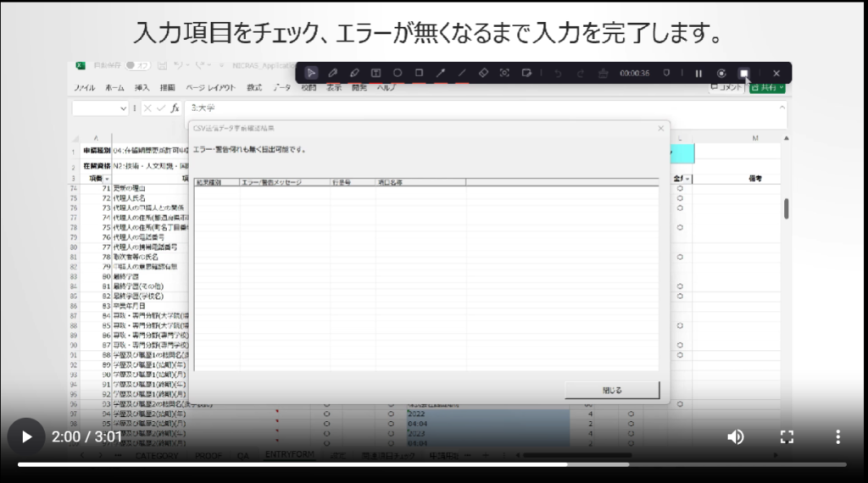Pause the screen recording

coord(698,74)
